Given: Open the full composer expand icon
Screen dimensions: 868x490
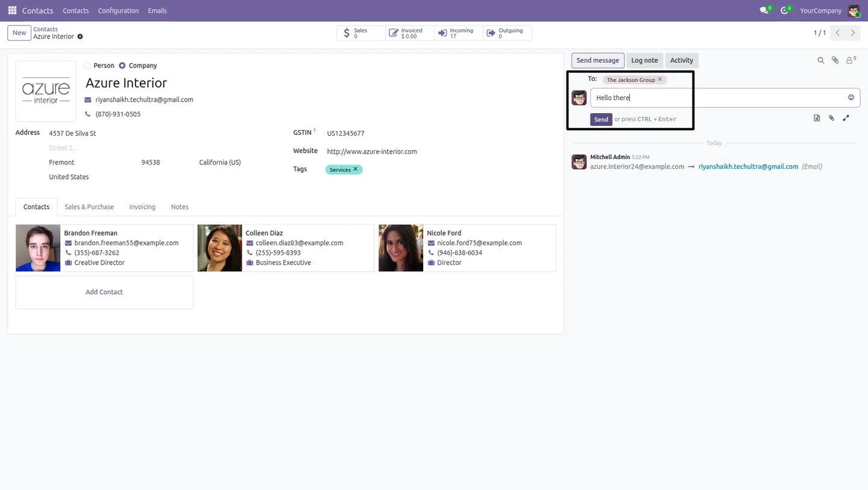Looking at the screenshot, I should coord(846,118).
